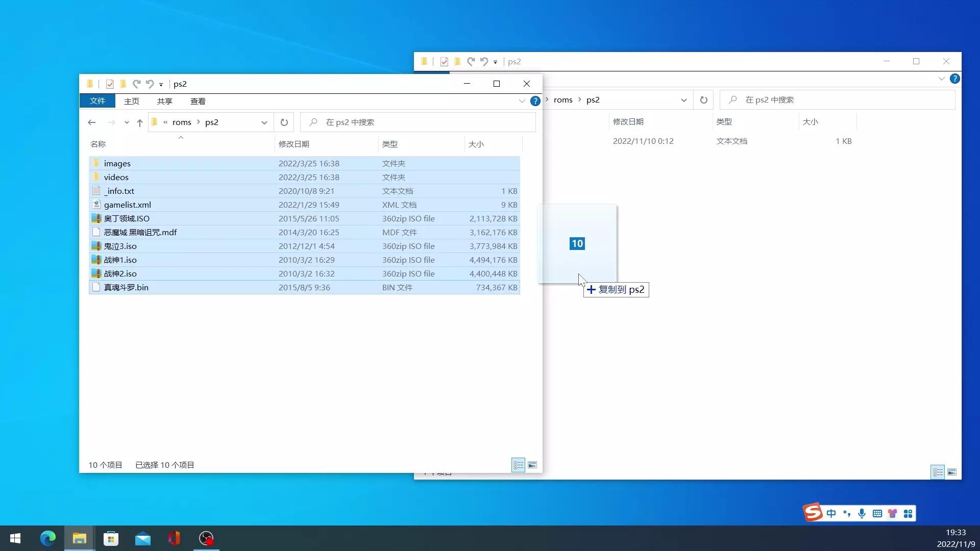This screenshot has width=980, height=551.
Task: Click the Properties checkmark icon in front title bar
Action: coord(110,84)
